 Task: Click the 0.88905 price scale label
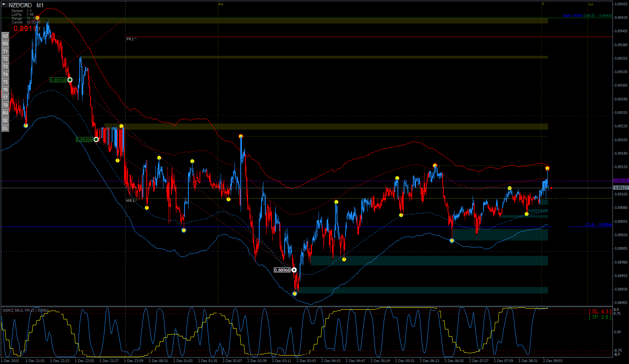[x=621, y=303]
